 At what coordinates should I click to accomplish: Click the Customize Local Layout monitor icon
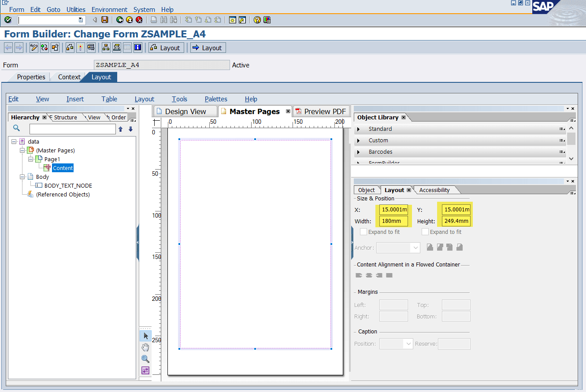pyautogui.click(x=267, y=20)
